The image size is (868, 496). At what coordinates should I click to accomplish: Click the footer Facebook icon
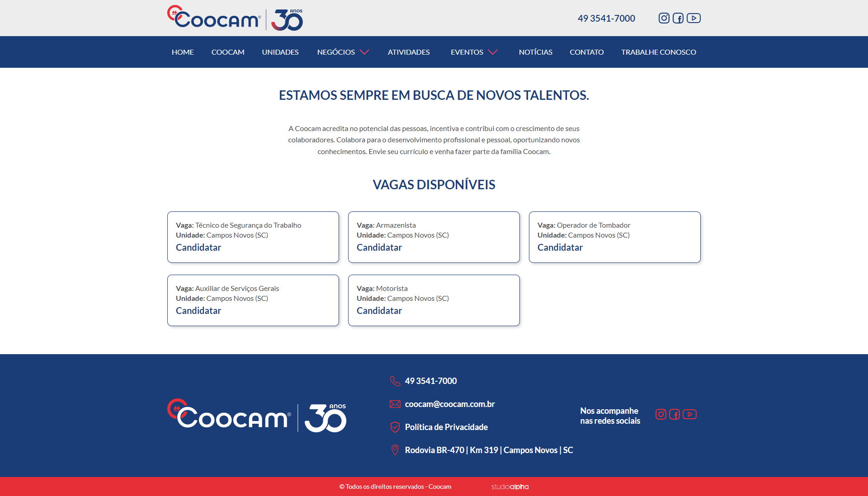[x=675, y=414]
